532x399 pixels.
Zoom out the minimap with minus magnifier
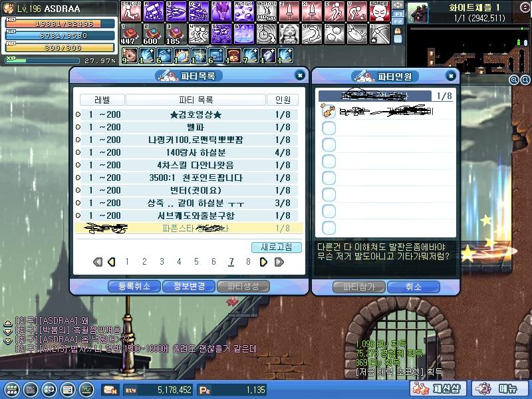525,80
